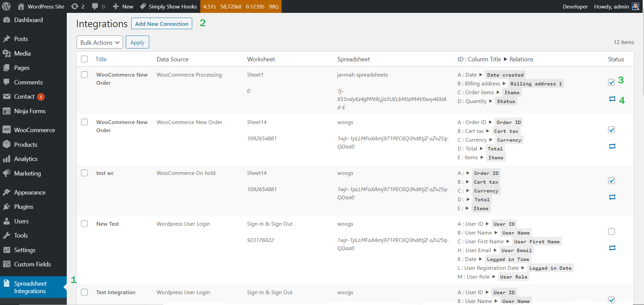Enable status checkbox for New Test integration
The height and width of the screenshot is (305, 644).
tap(611, 231)
